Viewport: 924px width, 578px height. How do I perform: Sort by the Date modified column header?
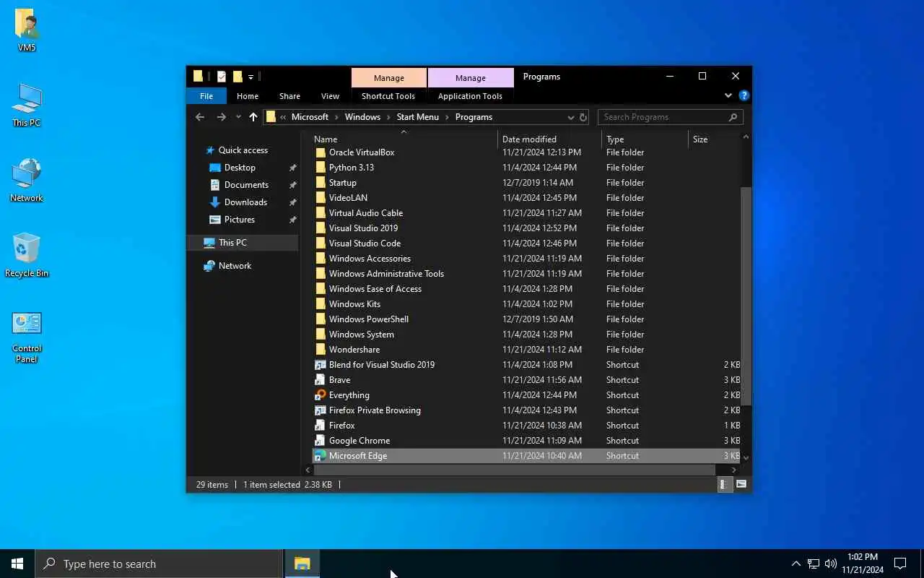550,139
